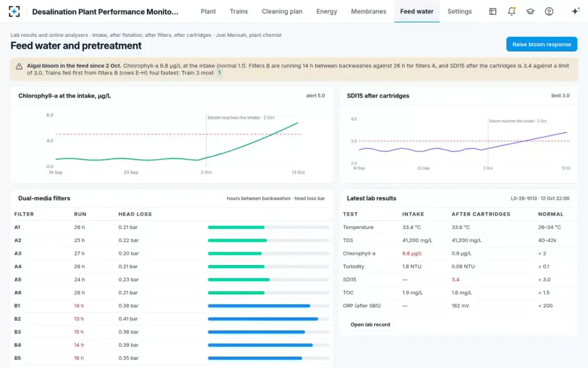
Task: Open the Cleaning plan tab
Action: tap(282, 11)
